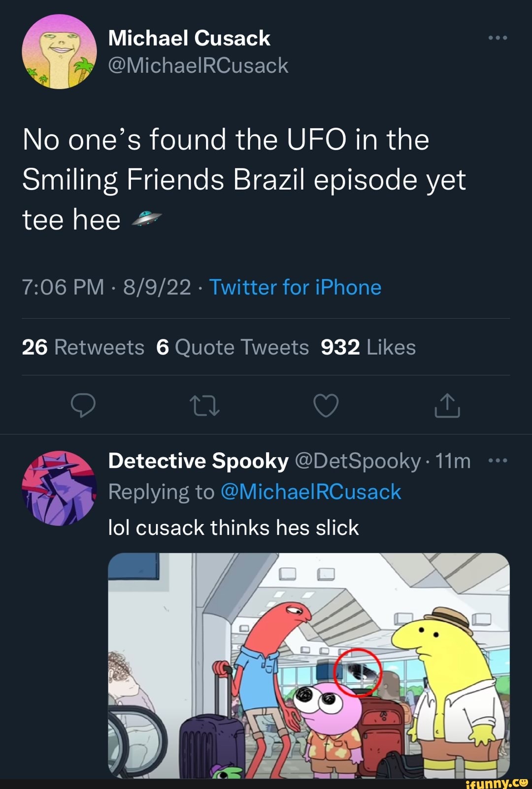Like the tweet with heart icon

tap(326, 405)
